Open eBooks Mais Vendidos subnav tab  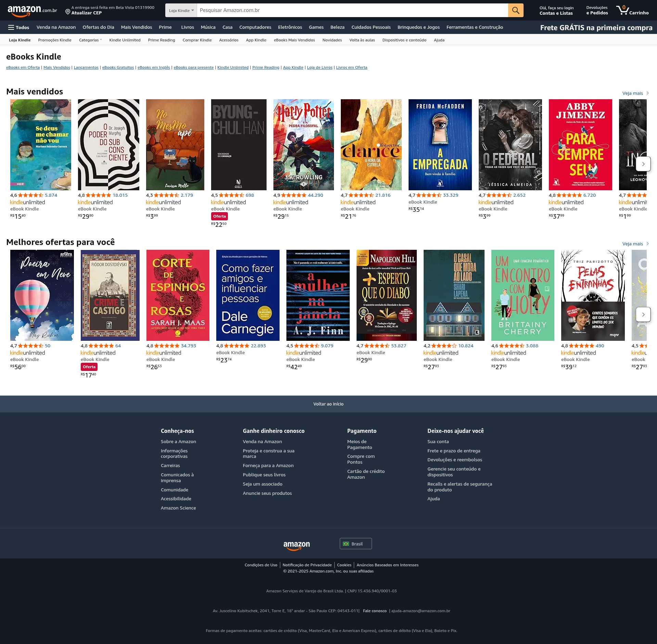(x=294, y=40)
